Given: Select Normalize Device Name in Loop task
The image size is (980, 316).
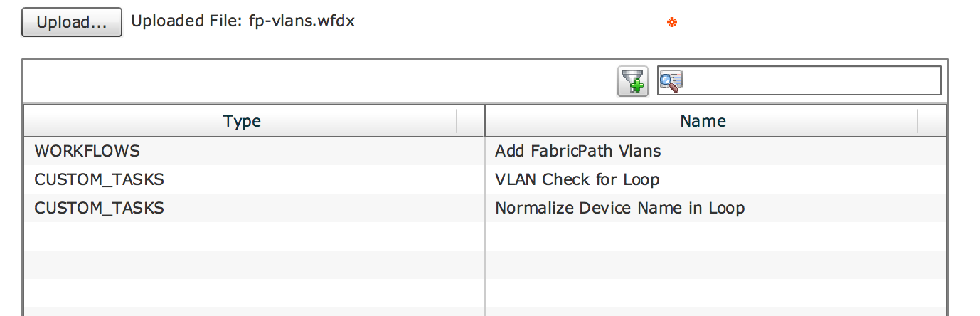Looking at the screenshot, I should [619, 208].
